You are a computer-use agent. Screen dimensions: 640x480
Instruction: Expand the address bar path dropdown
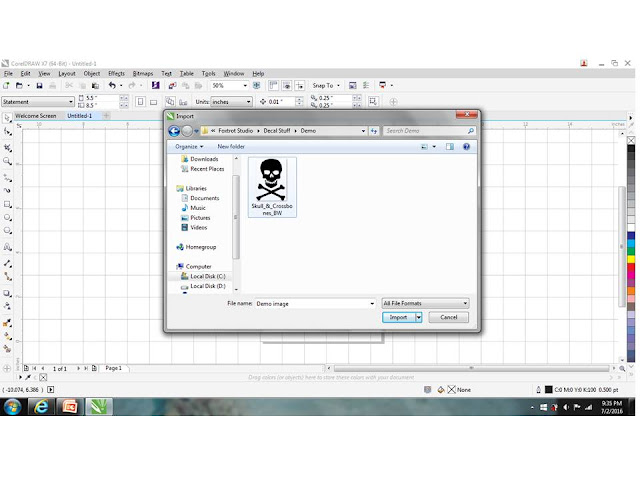tap(363, 131)
